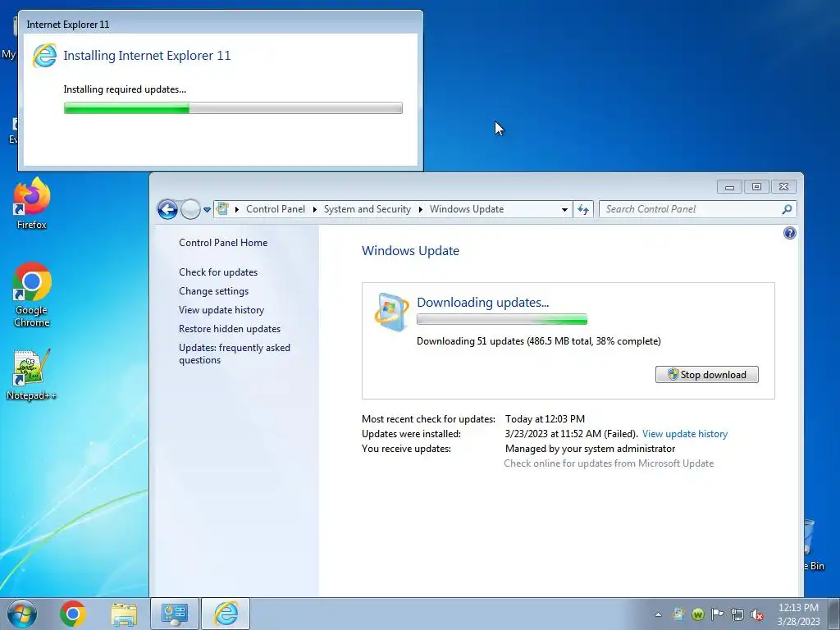Click the Stop download button

tap(706, 374)
